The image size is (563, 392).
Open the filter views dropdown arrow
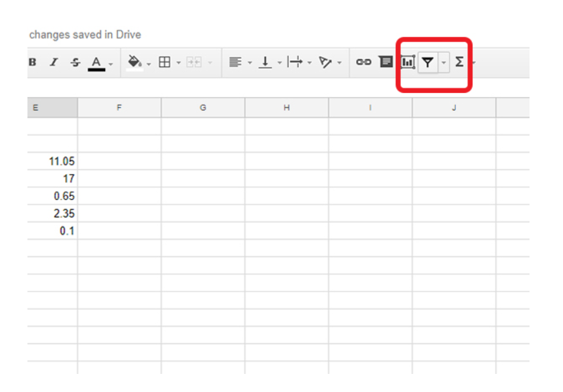click(443, 62)
